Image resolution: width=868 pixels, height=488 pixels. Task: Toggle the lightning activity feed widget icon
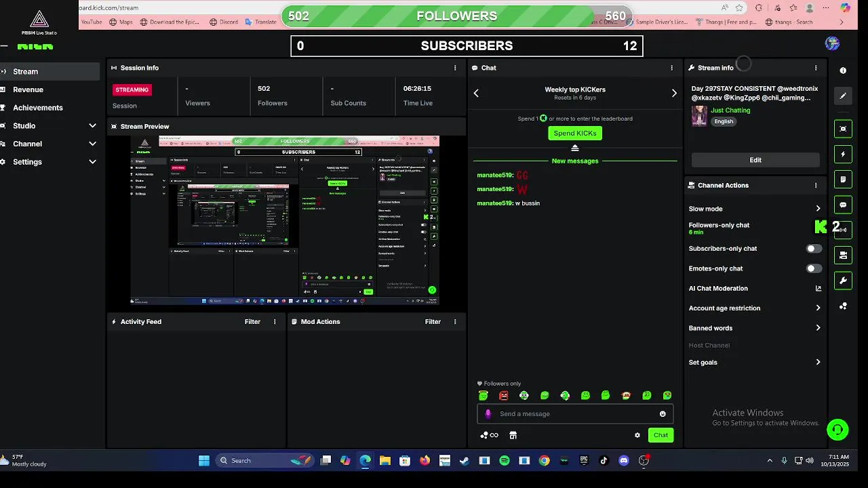click(843, 155)
